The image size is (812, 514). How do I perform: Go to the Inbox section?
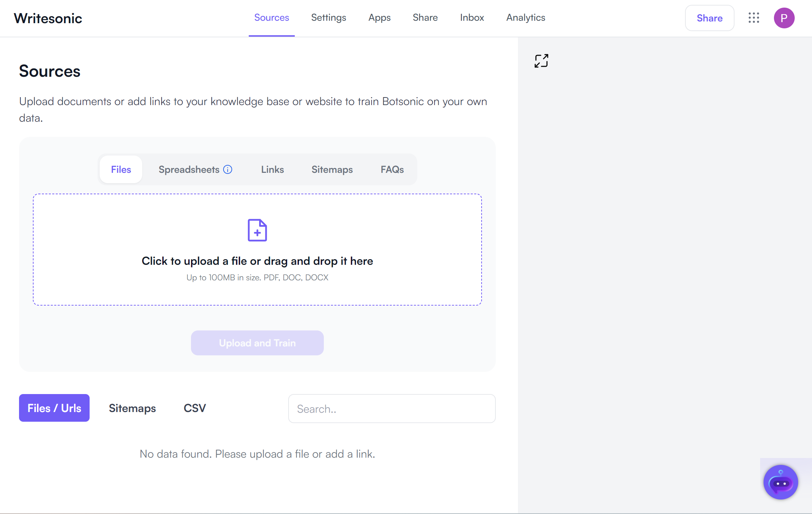[x=472, y=18]
